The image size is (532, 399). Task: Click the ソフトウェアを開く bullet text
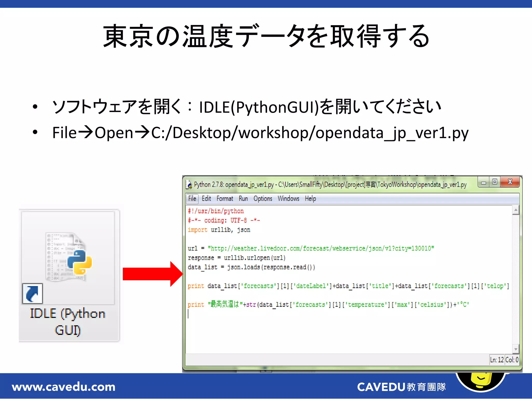(x=247, y=107)
